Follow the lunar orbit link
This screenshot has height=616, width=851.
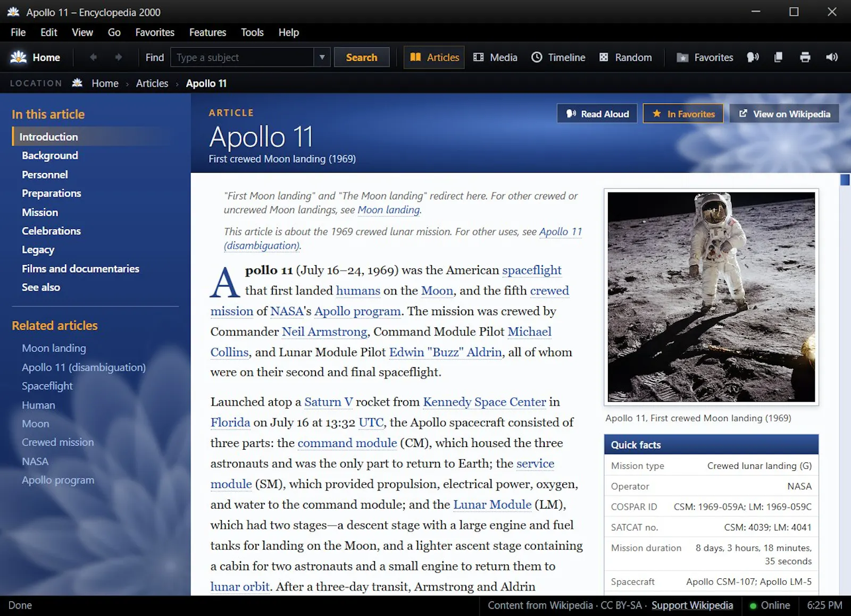coord(240,587)
